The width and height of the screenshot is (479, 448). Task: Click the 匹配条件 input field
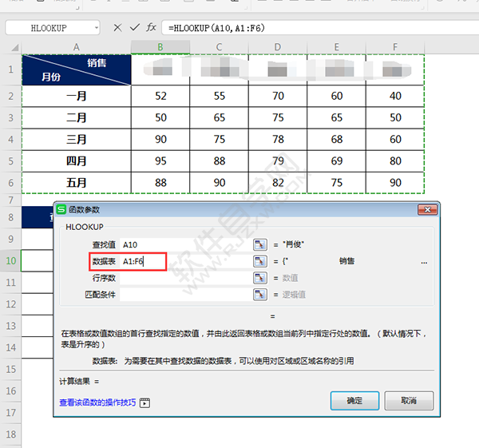(x=184, y=295)
